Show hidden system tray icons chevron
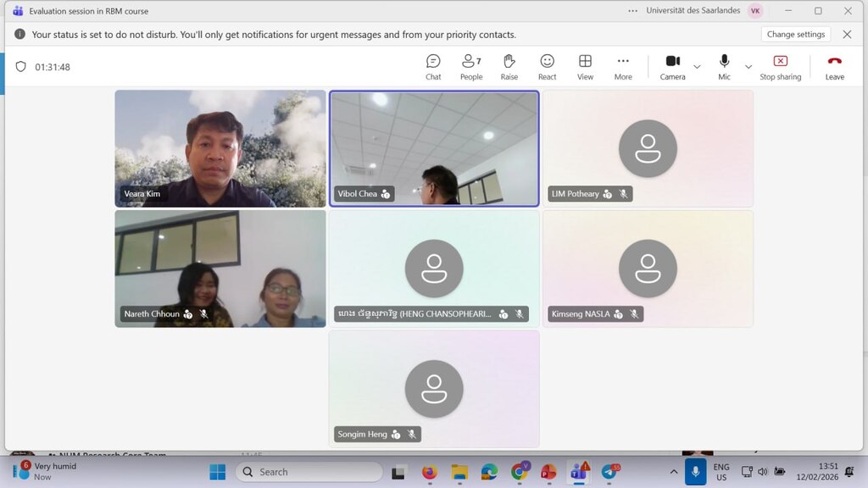Image resolution: width=868 pixels, height=488 pixels. tap(674, 472)
